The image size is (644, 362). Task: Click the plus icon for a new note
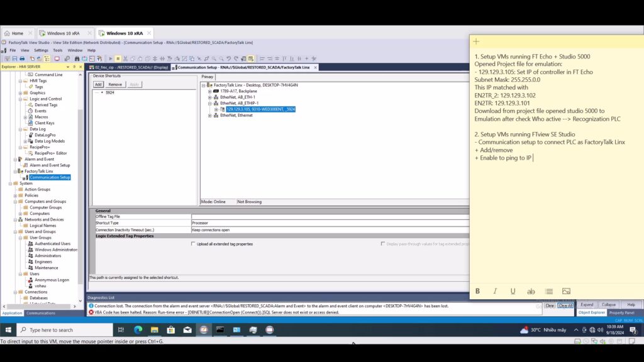point(476,41)
